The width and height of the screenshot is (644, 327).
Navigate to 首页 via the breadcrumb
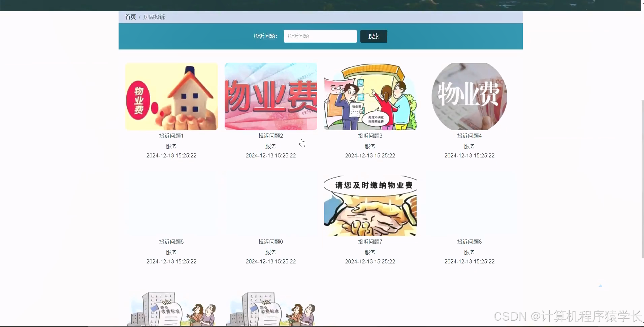tap(130, 17)
